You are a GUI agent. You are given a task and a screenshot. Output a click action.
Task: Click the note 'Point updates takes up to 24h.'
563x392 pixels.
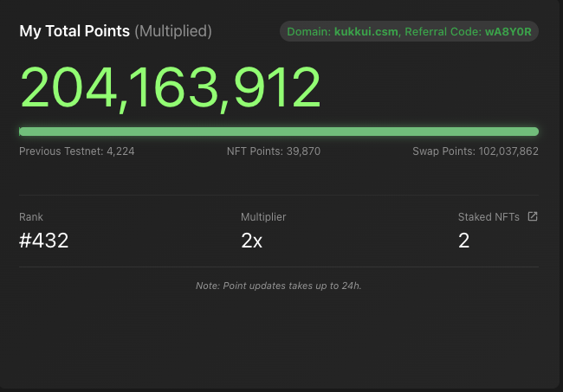278,286
